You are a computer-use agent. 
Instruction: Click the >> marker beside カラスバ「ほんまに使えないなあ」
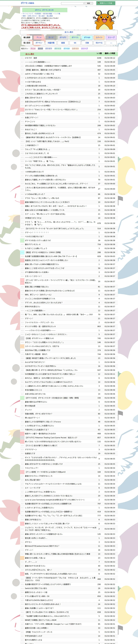pyautogui.click(x=22, y=90)
